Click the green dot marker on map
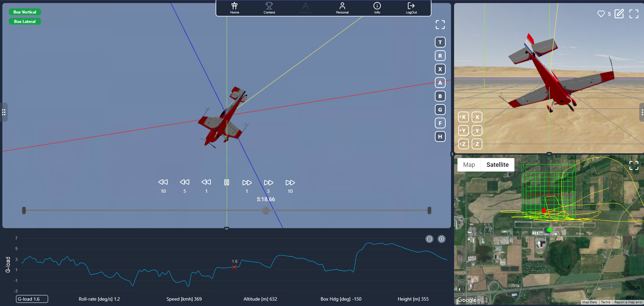Viewport: 644px width, 306px height. pos(549,230)
